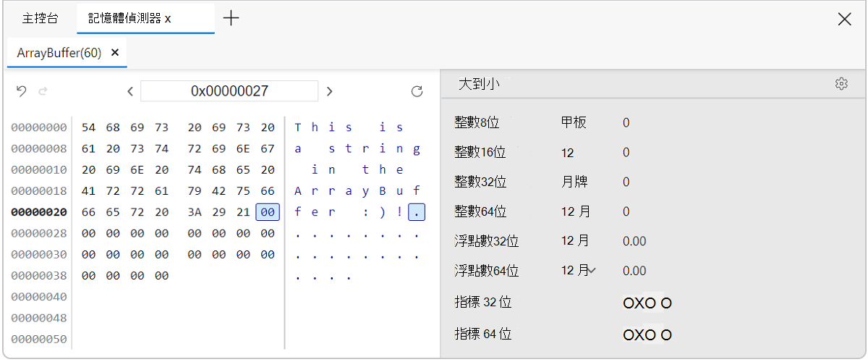Click address label 00000038

coord(39,276)
